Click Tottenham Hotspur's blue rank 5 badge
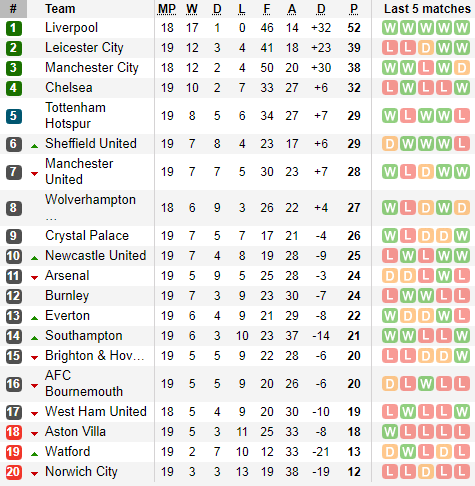 (x=14, y=116)
